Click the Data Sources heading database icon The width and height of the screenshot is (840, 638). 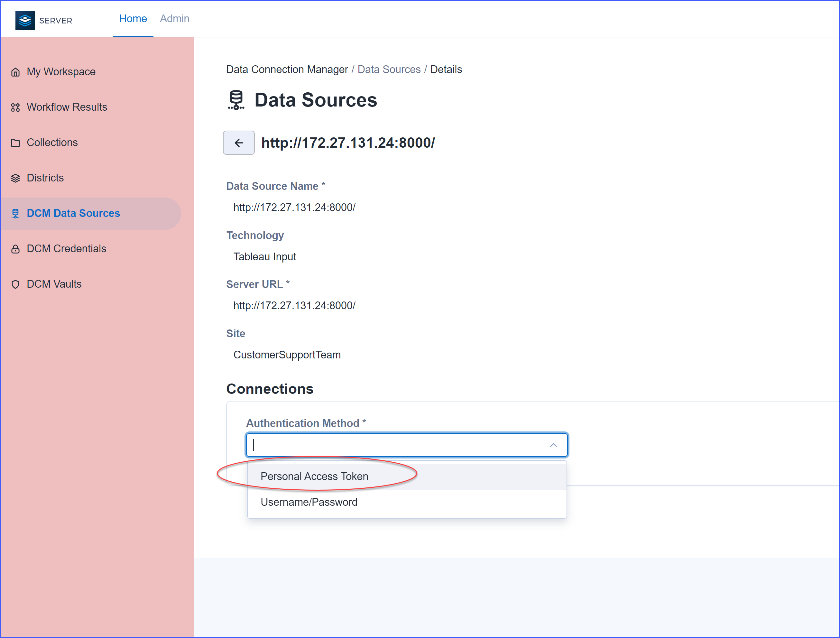click(236, 100)
